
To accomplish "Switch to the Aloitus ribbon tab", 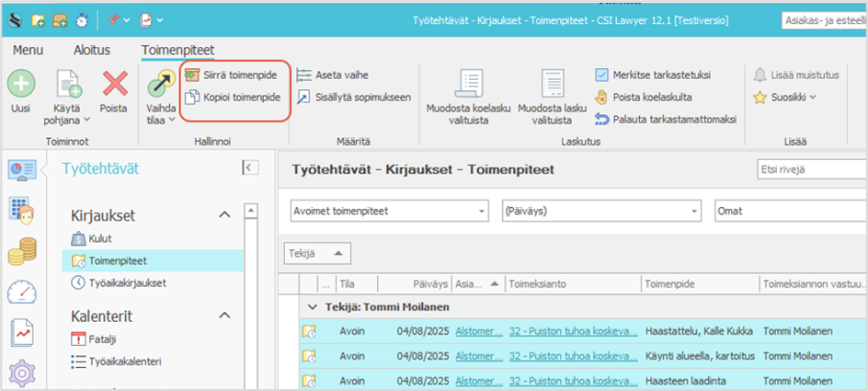I will (x=92, y=50).
